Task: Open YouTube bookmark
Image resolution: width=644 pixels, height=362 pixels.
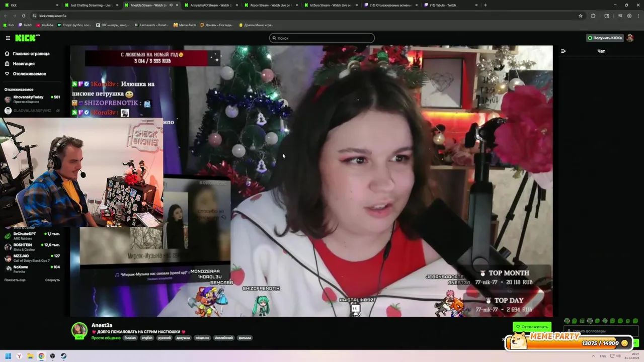Action: click(45, 25)
